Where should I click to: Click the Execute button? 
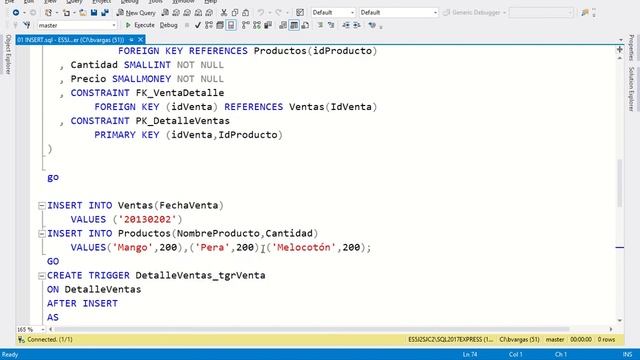click(x=140, y=25)
